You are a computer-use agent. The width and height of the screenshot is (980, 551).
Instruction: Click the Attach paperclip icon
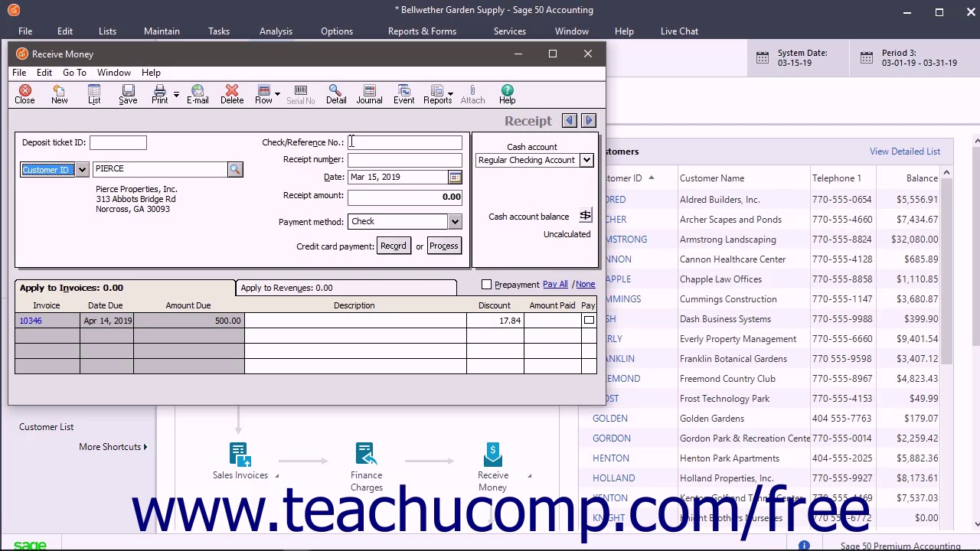472,94
